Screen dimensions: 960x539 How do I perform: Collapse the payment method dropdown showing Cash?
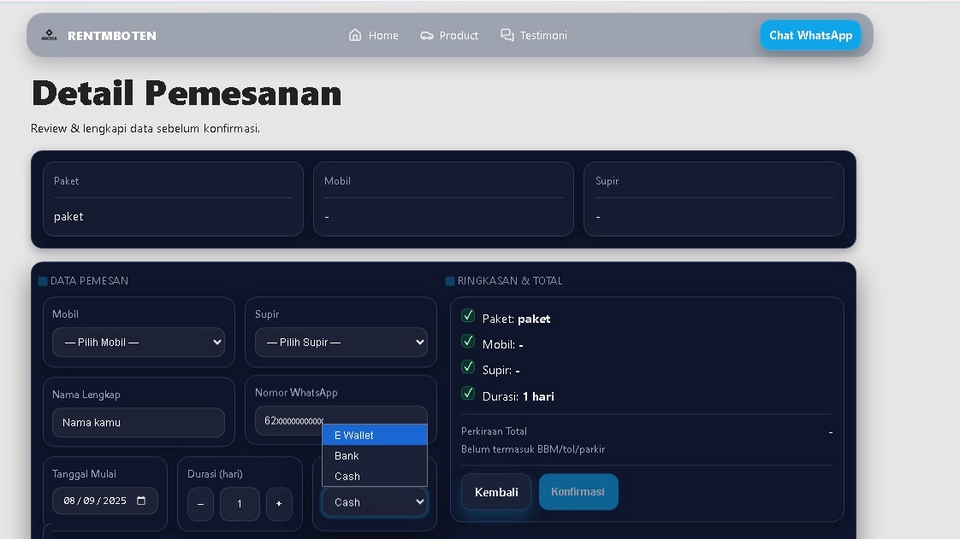[375, 502]
